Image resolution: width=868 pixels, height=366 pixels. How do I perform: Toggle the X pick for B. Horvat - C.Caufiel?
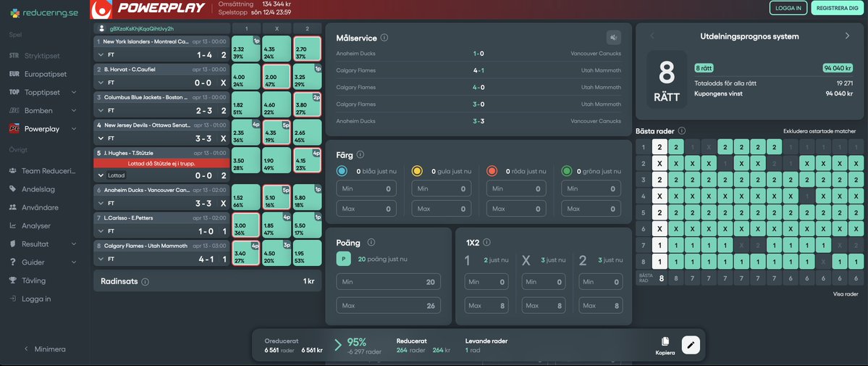point(277,77)
